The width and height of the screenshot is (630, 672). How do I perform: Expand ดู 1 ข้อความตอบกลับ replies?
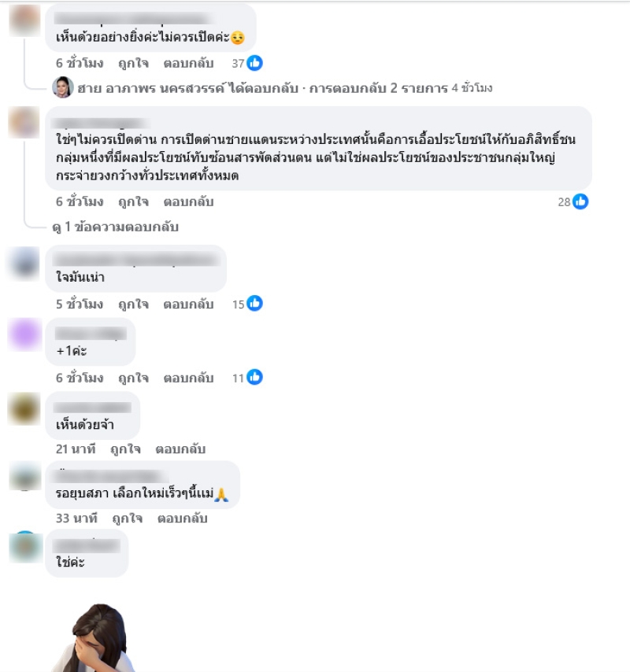pos(115,227)
